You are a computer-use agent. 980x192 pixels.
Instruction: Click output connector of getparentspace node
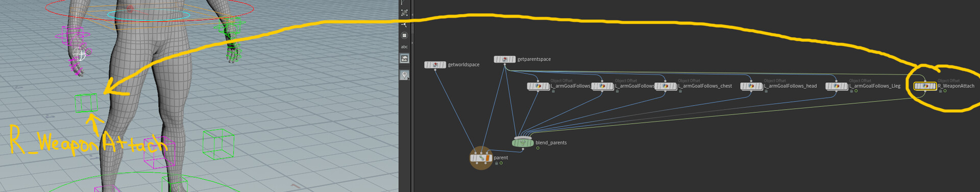pos(504,64)
